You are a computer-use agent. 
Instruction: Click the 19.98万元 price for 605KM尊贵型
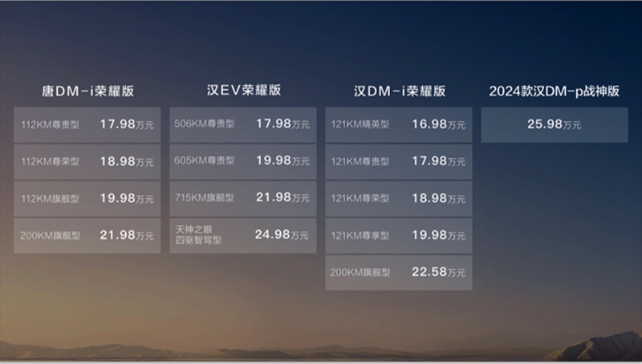coord(283,160)
